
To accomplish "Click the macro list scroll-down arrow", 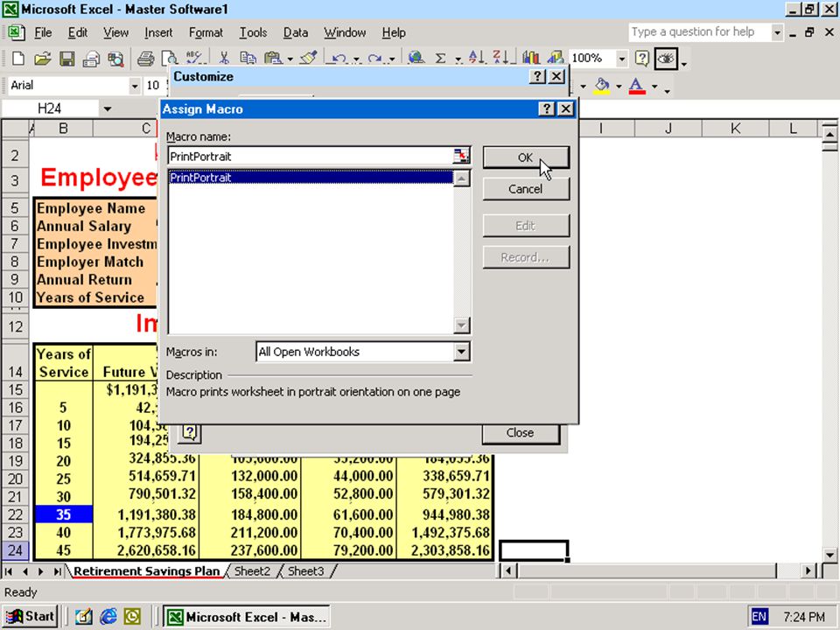I will (x=462, y=325).
